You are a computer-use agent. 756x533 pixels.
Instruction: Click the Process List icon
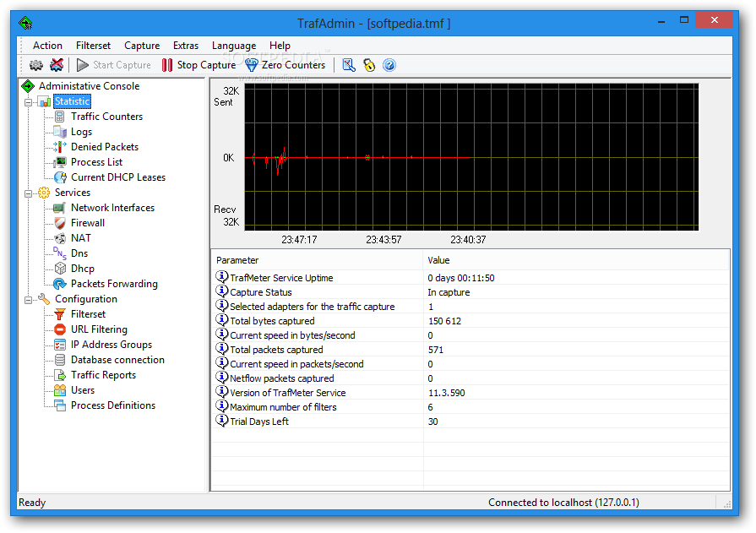point(60,162)
